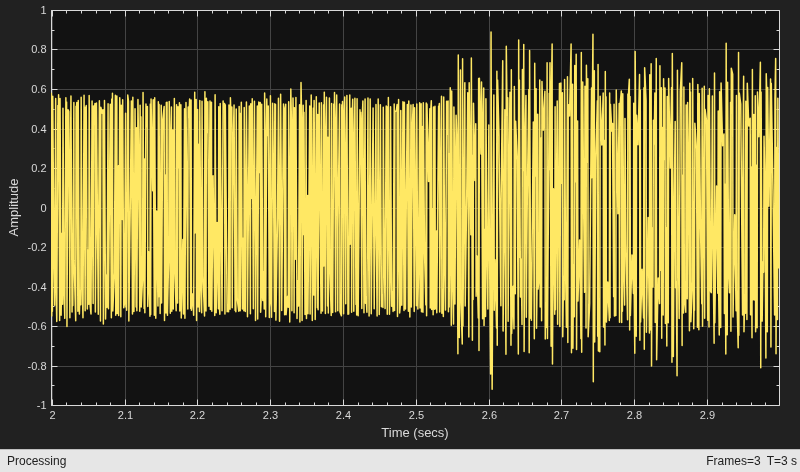Click the -0.8 amplitude tick label

coord(37,366)
